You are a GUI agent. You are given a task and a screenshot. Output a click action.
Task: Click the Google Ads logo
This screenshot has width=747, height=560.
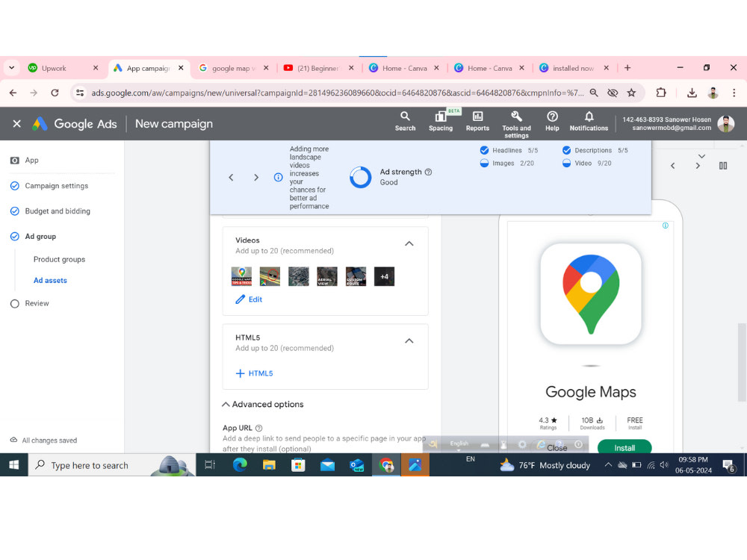click(x=74, y=124)
